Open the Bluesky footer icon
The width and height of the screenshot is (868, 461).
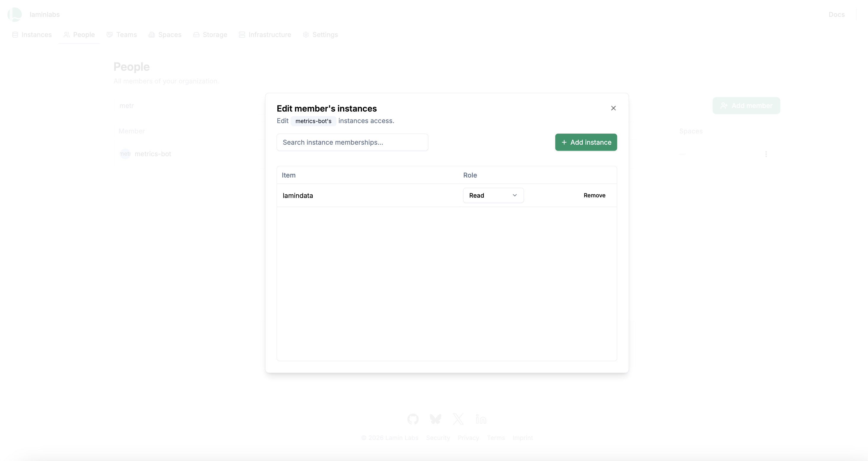(x=435, y=419)
